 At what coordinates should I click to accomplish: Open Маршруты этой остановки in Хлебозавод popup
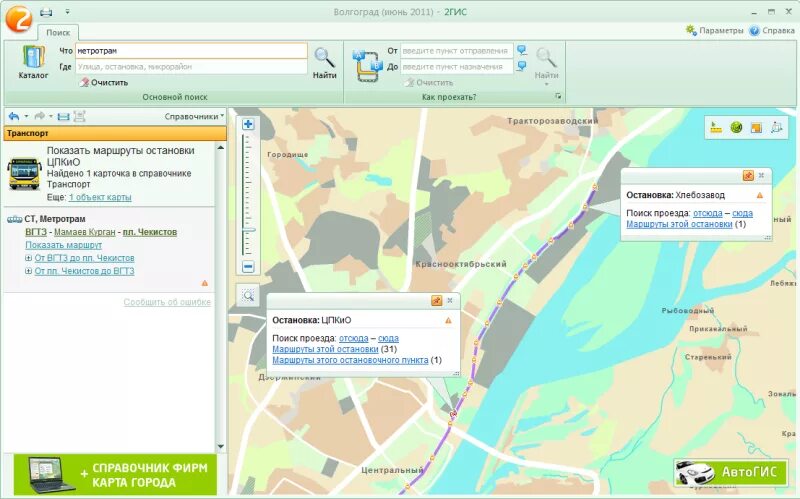(679, 224)
